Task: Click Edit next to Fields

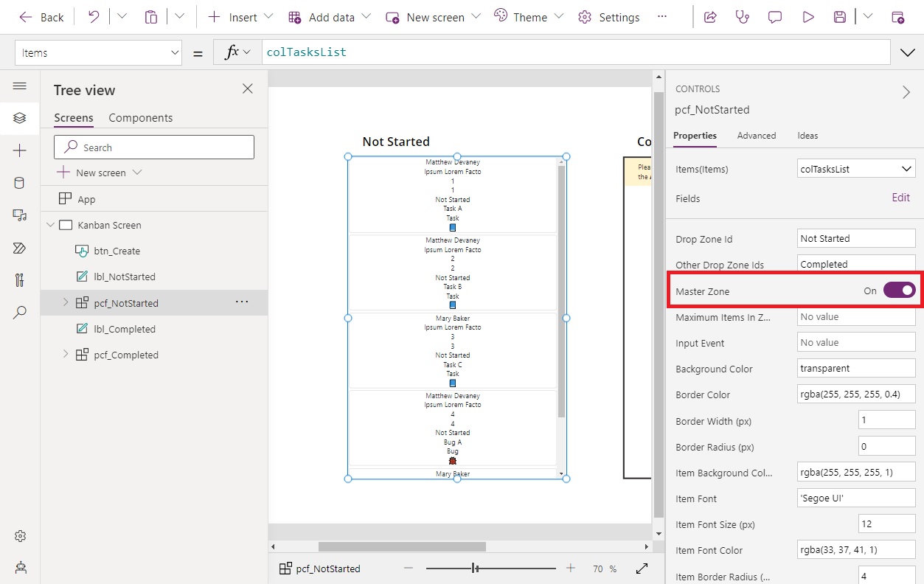Action: [900, 198]
